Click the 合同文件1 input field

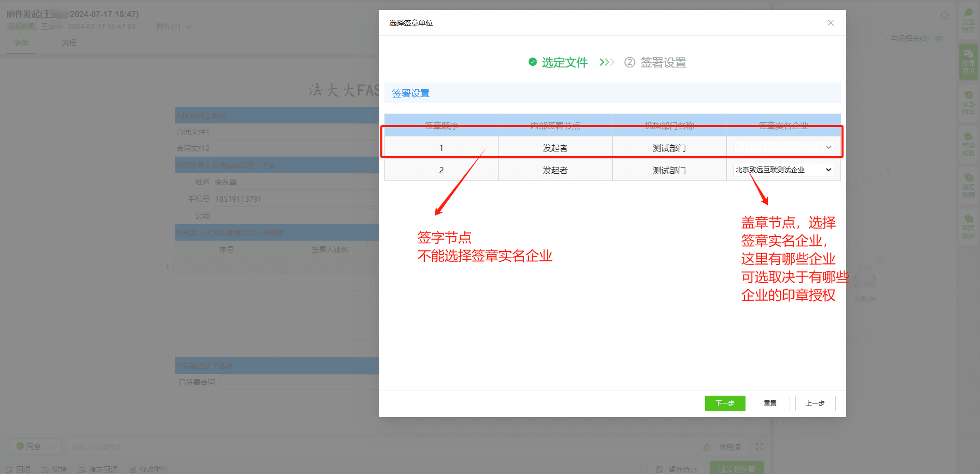(297, 132)
